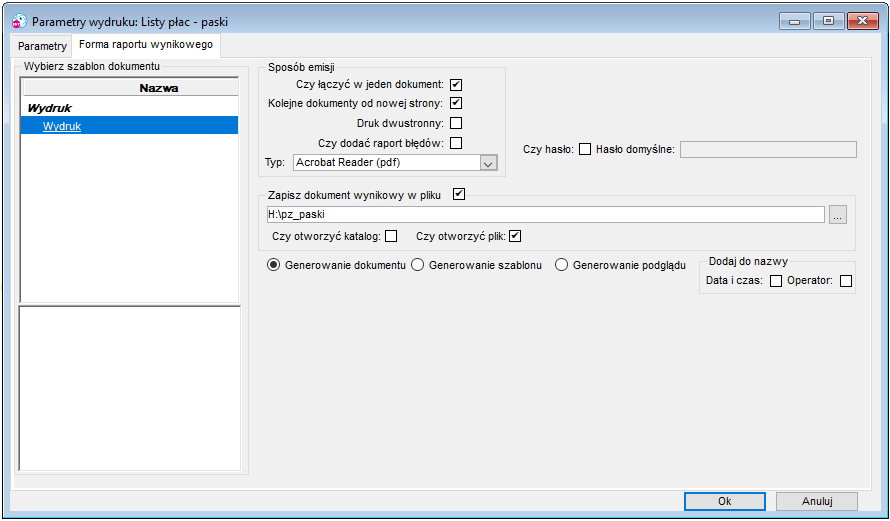Confirm with the Ok button
This screenshot has width=890, height=521.
(x=725, y=501)
